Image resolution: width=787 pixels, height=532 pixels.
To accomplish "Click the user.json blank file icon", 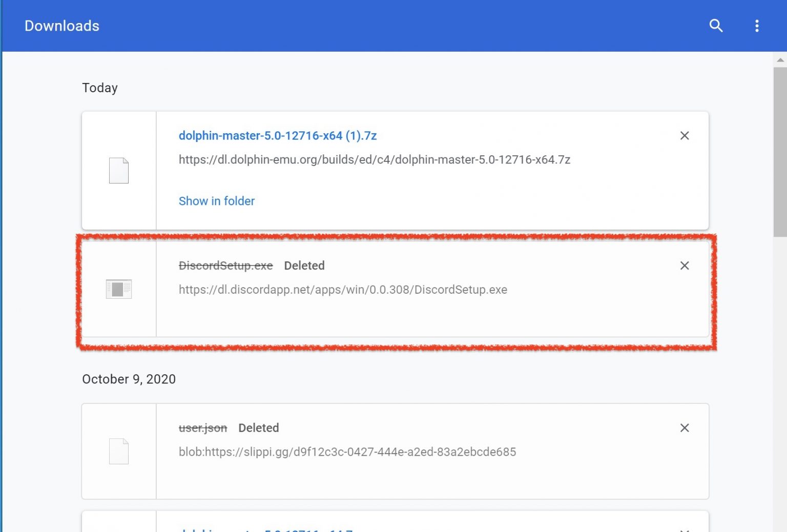I will [x=119, y=452].
